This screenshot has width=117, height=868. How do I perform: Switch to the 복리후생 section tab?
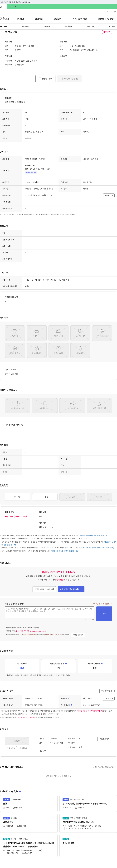(69, 26)
